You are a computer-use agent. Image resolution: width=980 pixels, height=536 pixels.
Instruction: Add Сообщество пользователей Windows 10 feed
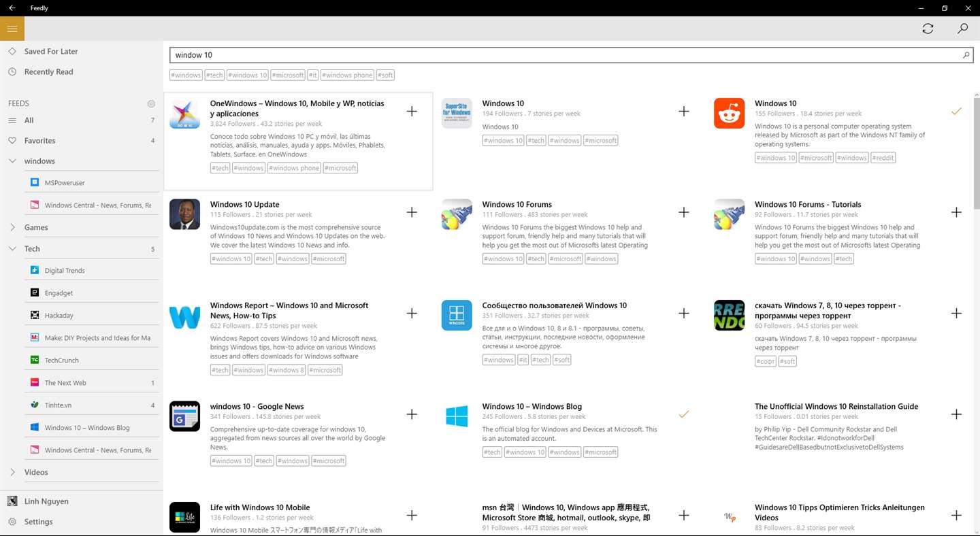point(684,314)
